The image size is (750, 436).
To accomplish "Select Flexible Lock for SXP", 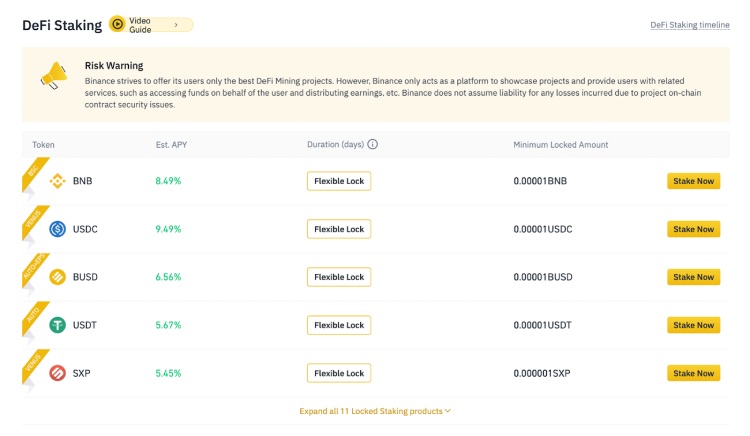I will point(339,373).
